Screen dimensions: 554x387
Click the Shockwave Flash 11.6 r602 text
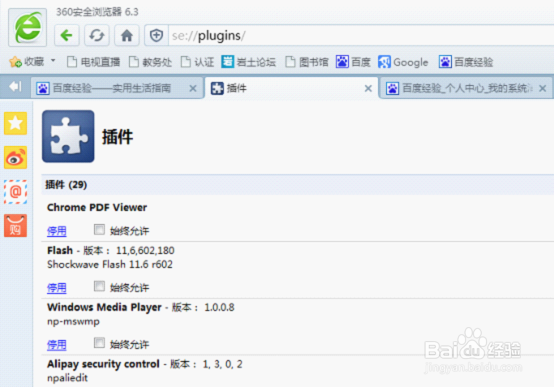tap(110, 264)
